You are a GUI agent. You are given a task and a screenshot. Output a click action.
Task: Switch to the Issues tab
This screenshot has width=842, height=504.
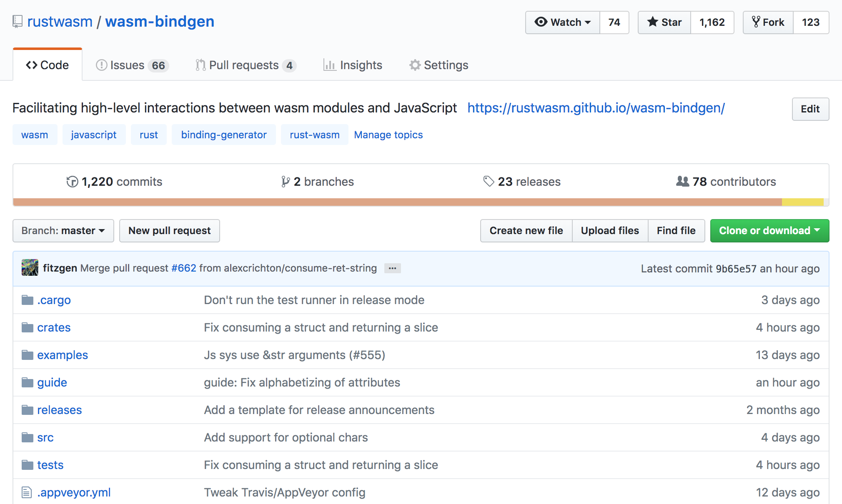click(x=132, y=65)
